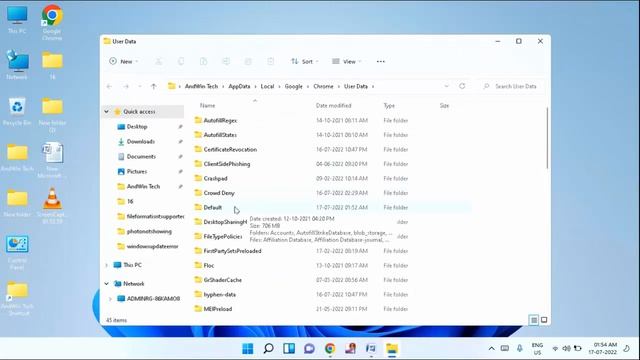Go forward with the forward arrow

pyautogui.click(x=126, y=86)
